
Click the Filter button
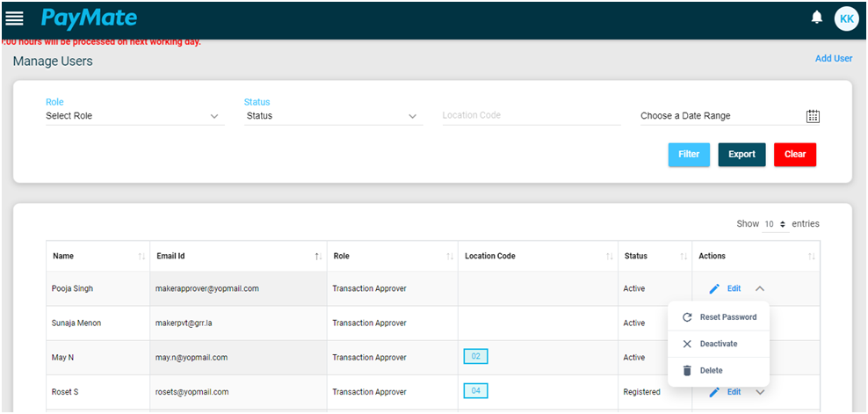tap(689, 155)
